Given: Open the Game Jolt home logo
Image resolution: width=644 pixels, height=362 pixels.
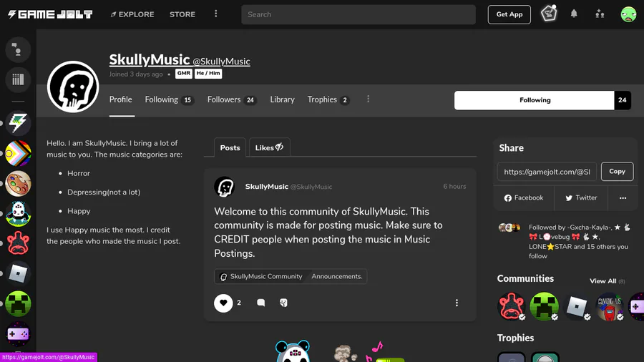Looking at the screenshot, I should tap(51, 14).
